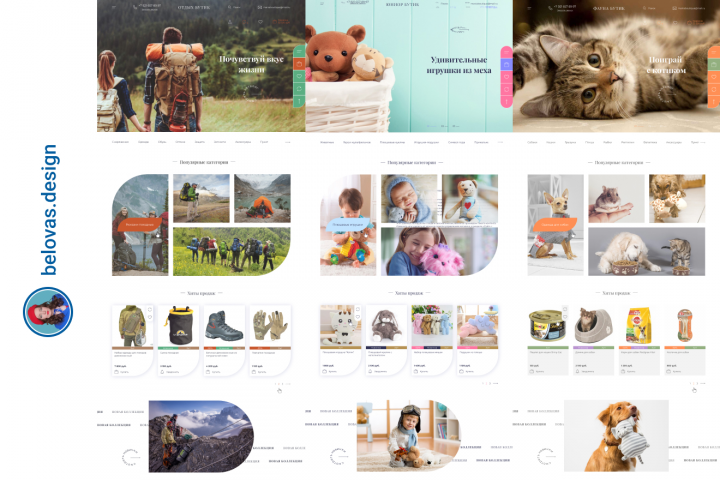Click buy button under hiking boot card
The width and height of the screenshot is (720, 480).
213,372
